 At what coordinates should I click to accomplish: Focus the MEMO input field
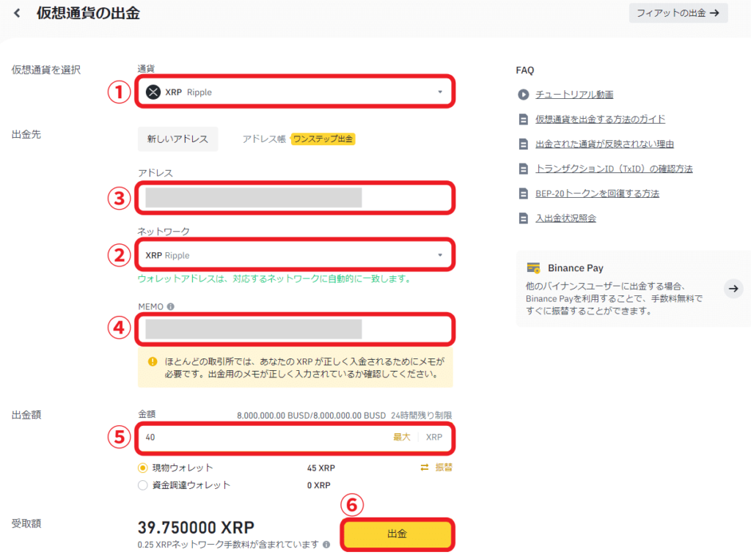pos(295,329)
